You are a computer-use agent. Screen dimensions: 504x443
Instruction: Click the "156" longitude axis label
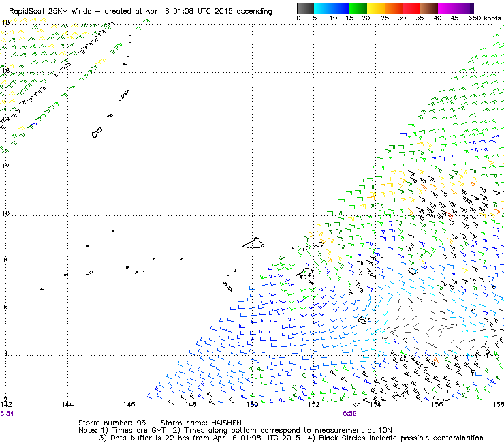[437, 404]
